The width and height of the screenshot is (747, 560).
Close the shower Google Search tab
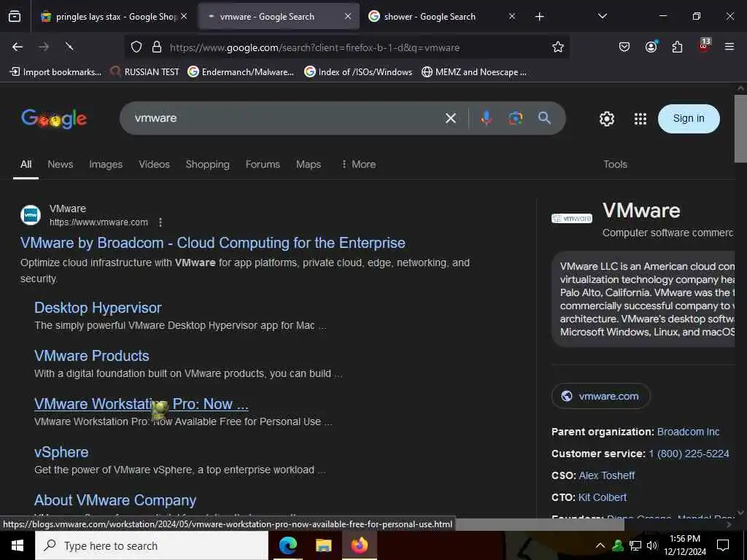tap(511, 16)
